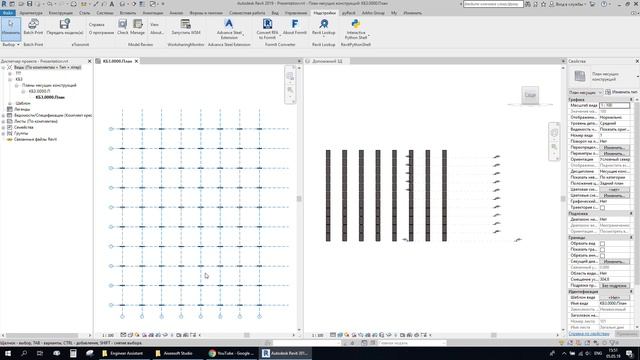The image size is (640, 360).
Task: Open Model Review Manage tool
Action: 138,27
